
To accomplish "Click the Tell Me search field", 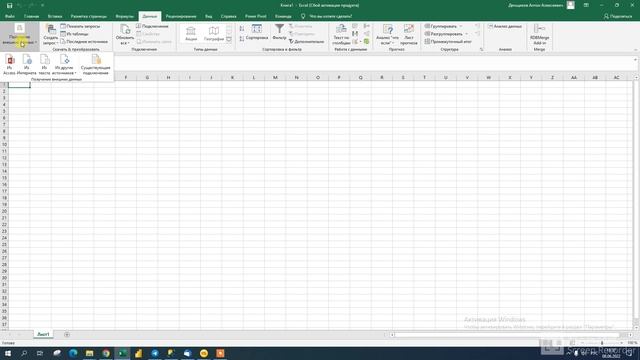I will pyautogui.click(x=331, y=16).
